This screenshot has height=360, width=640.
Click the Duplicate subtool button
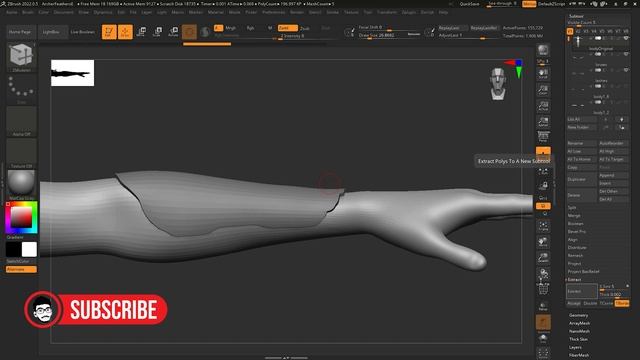pyautogui.click(x=582, y=179)
